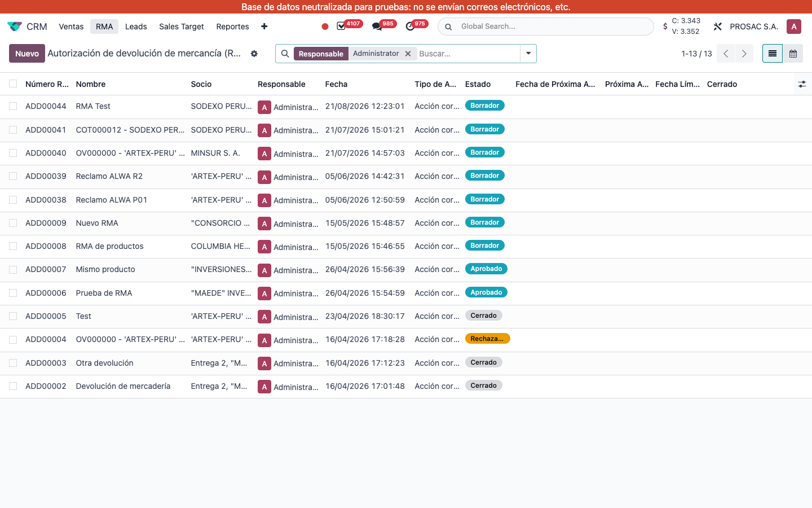812x508 pixels.
Task: Click the Global Search magnifier icon
Action: [x=448, y=27]
